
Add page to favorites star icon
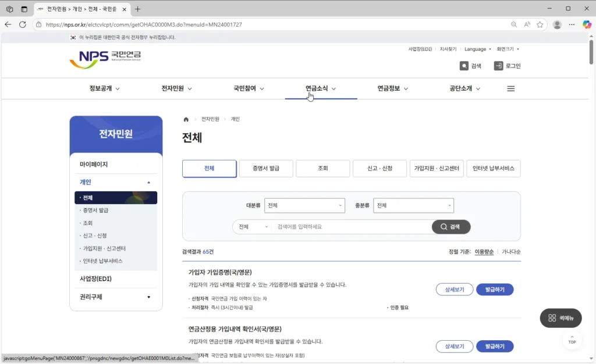click(x=540, y=24)
